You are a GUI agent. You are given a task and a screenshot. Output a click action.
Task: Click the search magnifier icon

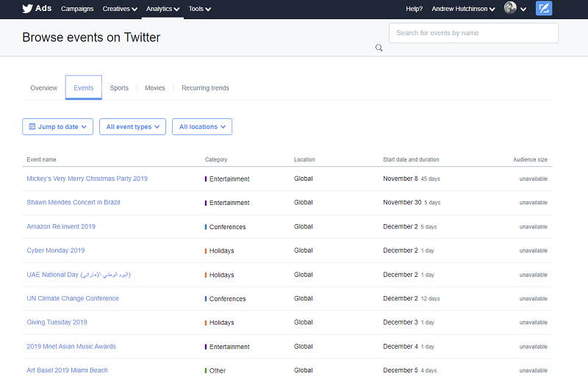click(379, 48)
